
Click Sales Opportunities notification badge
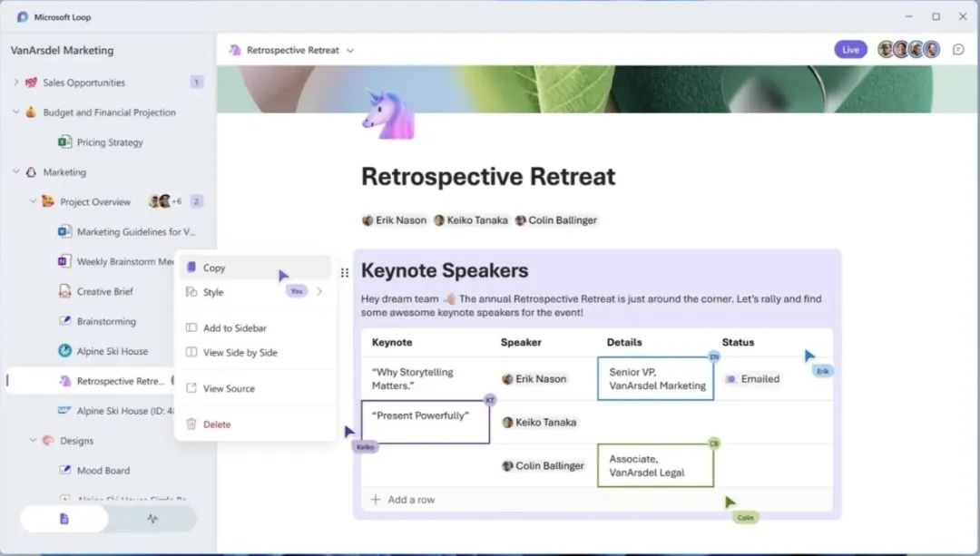[196, 82]
